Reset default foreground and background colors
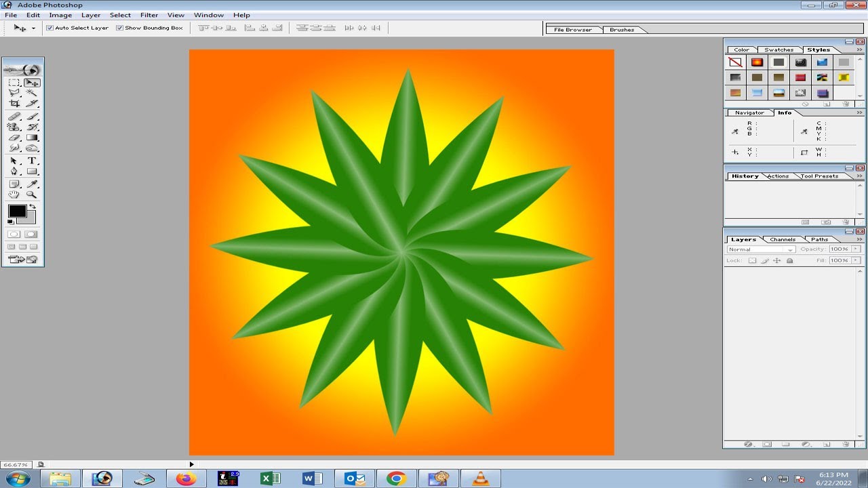This screenshot has height=488, width=868. pos(10,221)
